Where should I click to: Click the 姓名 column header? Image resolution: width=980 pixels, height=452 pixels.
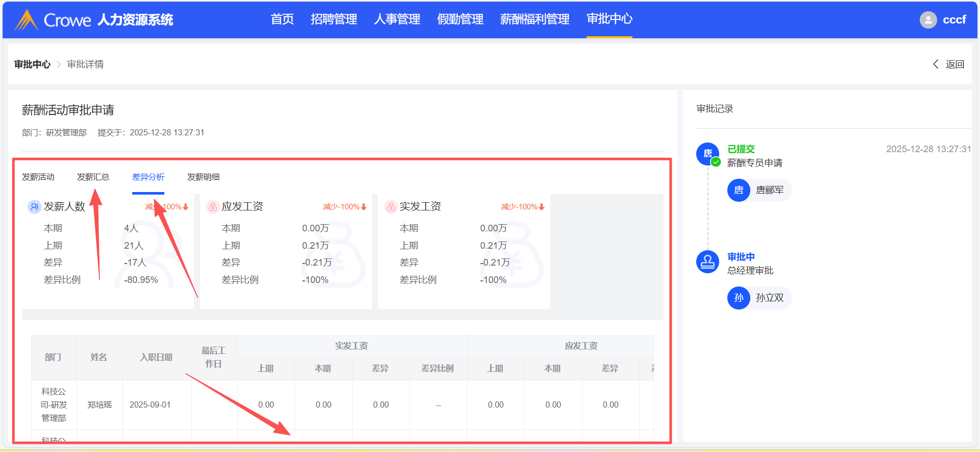point(99,358)
